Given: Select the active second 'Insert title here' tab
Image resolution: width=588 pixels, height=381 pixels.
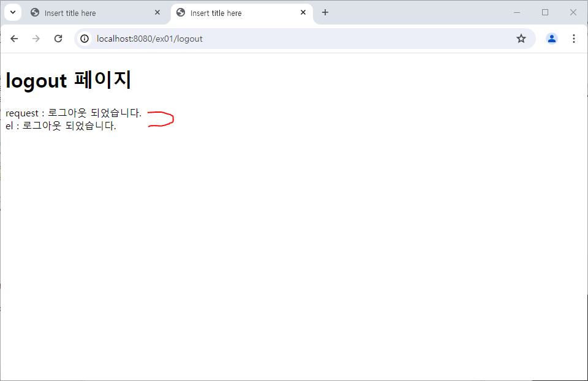Looking at the screenshot, I should click(x=241, y=13).
